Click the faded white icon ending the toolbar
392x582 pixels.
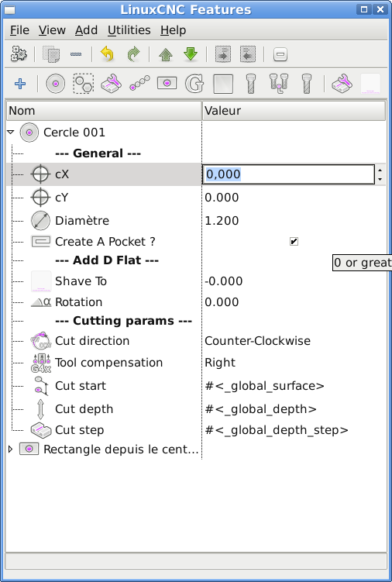[370, 84]
